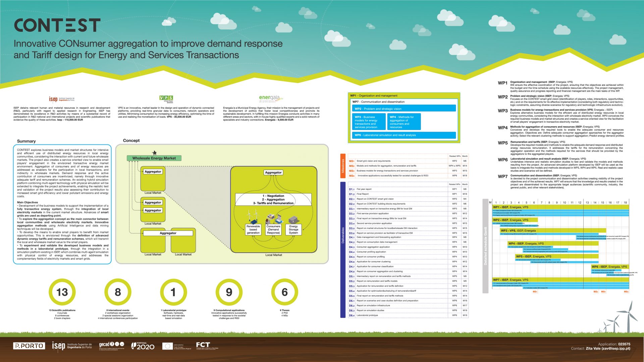
Task: Click the orange Milestones vertical tab
Action: point(343,166)
